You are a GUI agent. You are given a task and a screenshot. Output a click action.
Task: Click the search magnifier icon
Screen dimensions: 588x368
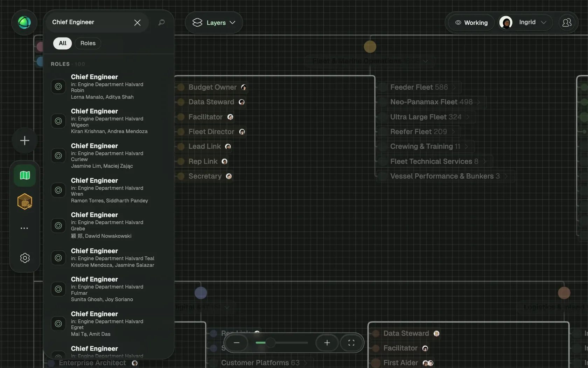click(x=161, y=22)
